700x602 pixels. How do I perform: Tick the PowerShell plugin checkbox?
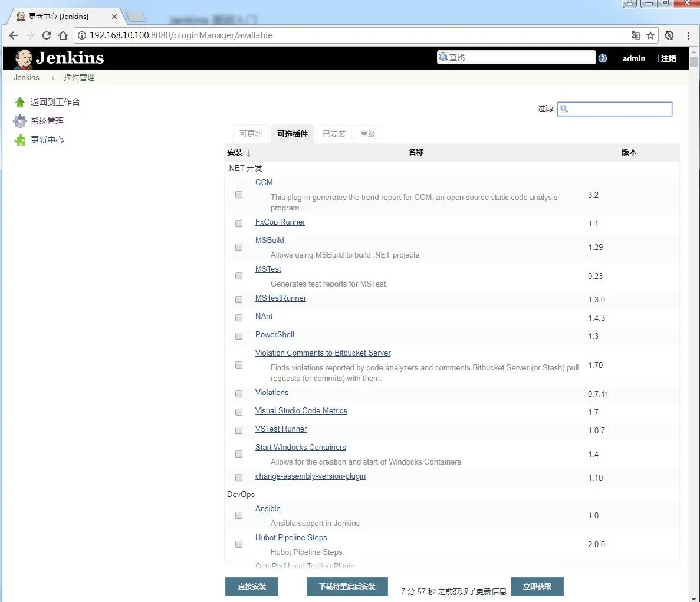(239, 336)
